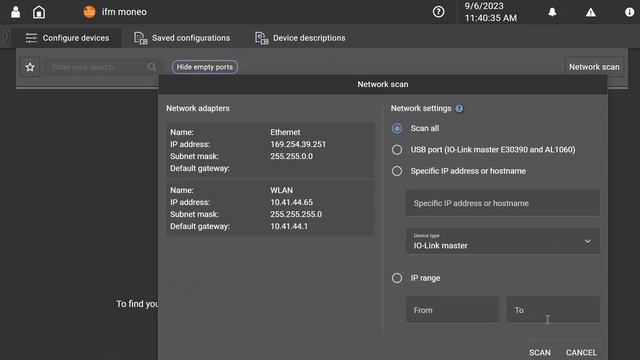Click the Network settings info icon
The width and height of the screenshot is (640, 360).
459,109
